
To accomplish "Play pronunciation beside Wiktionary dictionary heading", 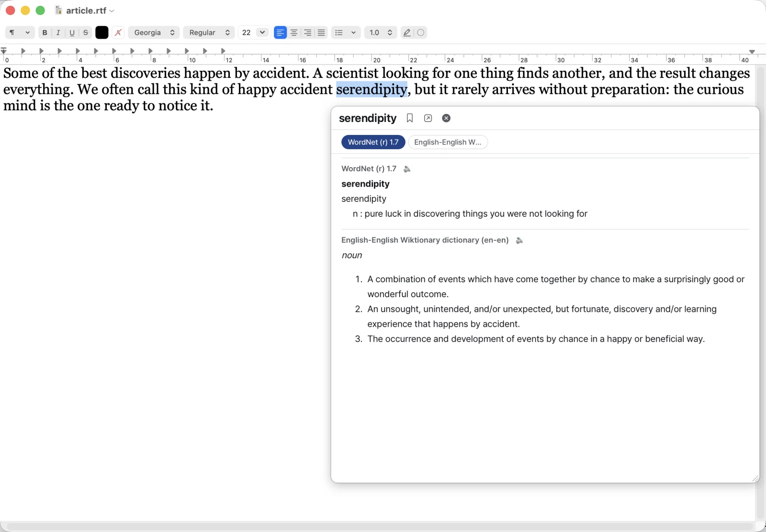I will pos(519,240).
